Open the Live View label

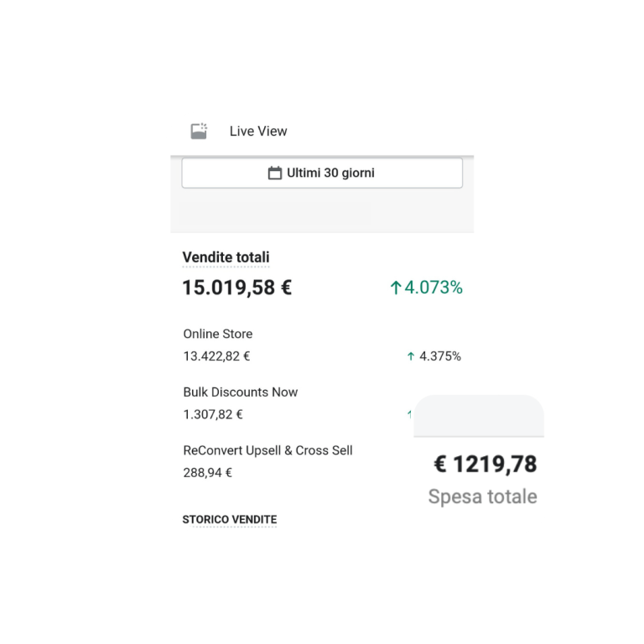click(x=258, y=131)
